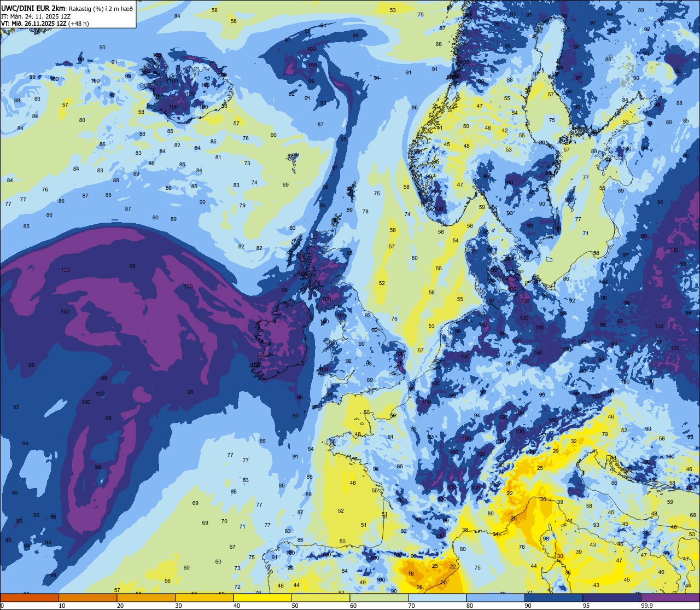Click the humidity value '38' on the map

point(465,530)
